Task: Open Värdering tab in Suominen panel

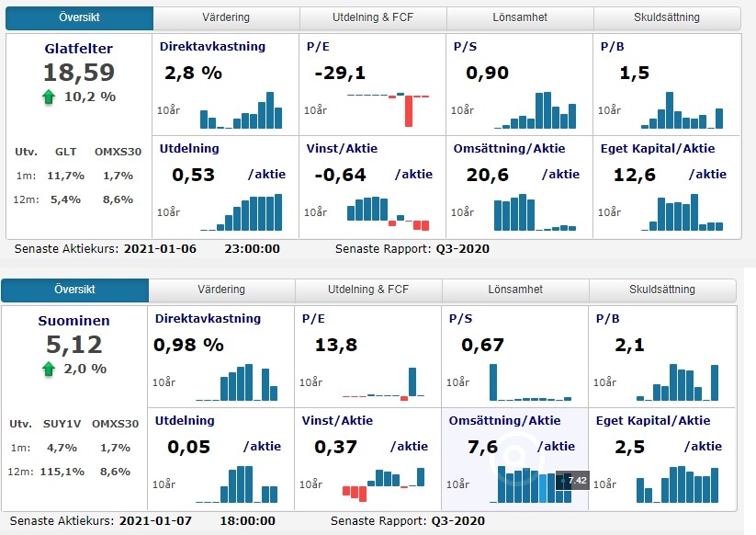Action: tap(221, 290)
